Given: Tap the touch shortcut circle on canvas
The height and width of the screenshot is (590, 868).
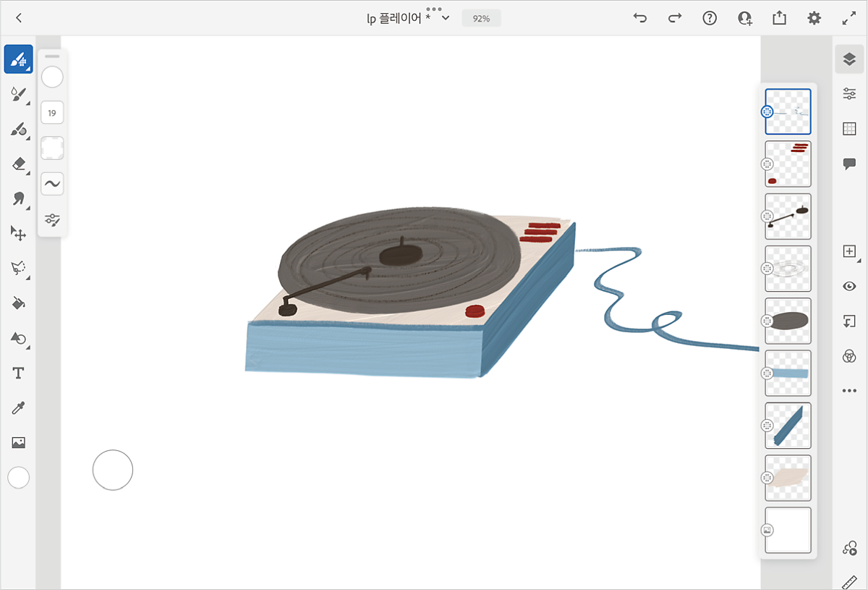Looking at the screenshot, I should click(x=113, y=470).
